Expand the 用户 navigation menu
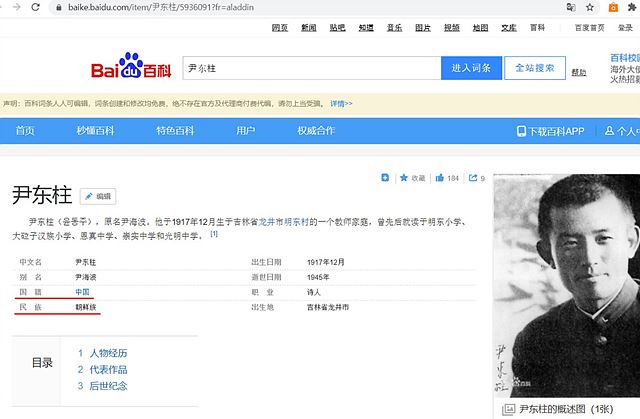 (x=245, y=131)
